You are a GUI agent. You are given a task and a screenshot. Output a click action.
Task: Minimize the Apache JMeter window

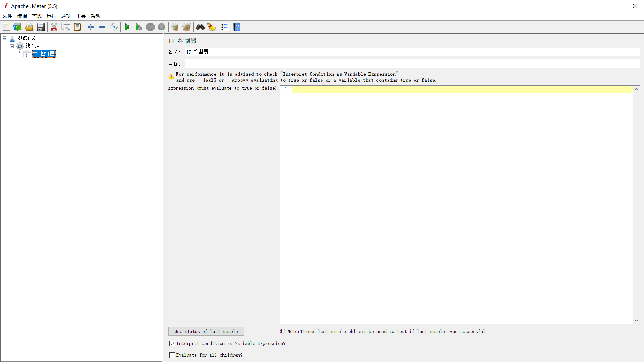[598, 6]
